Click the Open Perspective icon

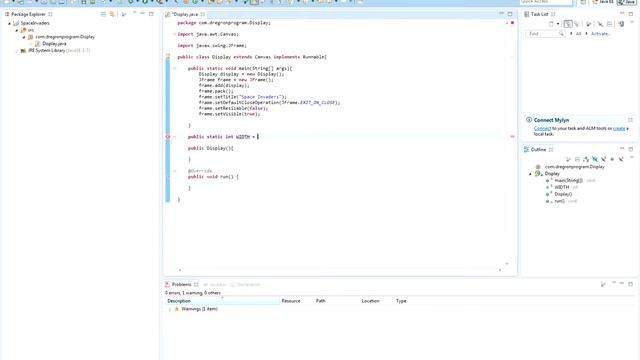pos(583,2)
